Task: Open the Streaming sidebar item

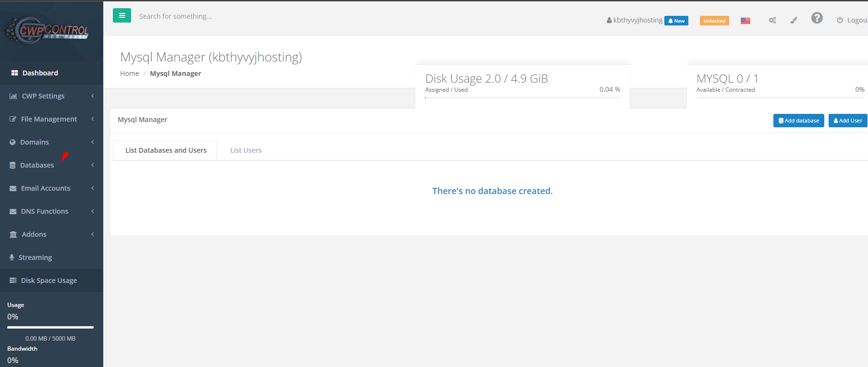Action: coord(35,257)
